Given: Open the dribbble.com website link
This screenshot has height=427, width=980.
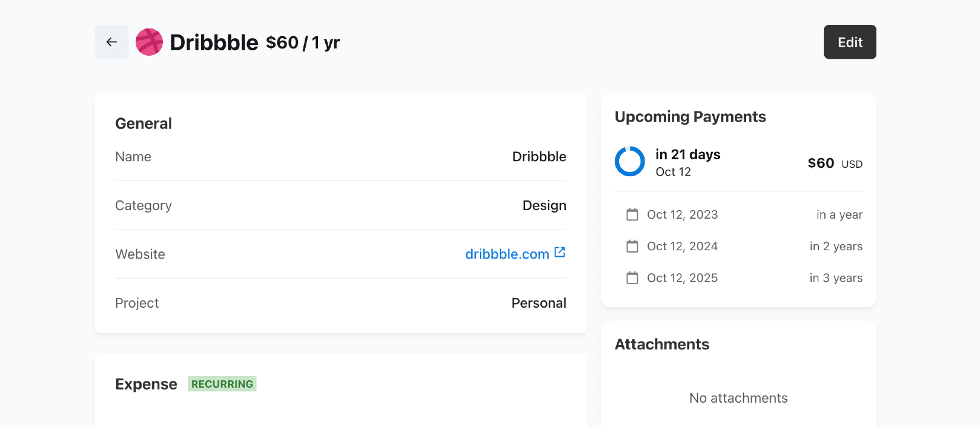Looking at the screenshot, I should point(507,254).
